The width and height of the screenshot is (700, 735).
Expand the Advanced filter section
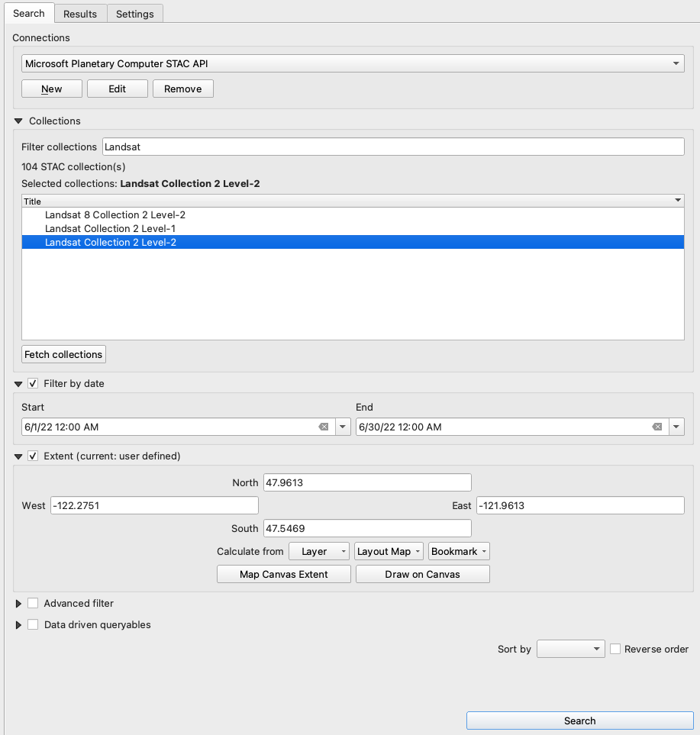pyautogui.click(x=18, y=603)
